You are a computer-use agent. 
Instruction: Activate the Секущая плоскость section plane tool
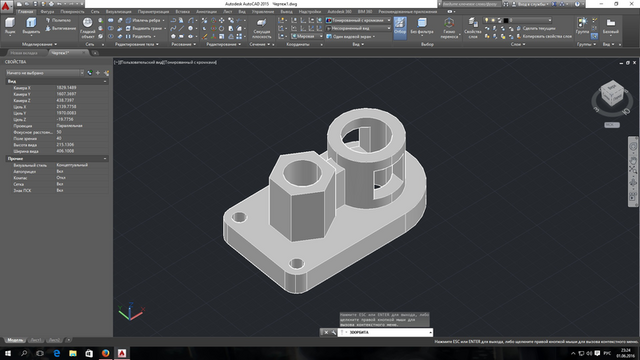pos(262,27)
